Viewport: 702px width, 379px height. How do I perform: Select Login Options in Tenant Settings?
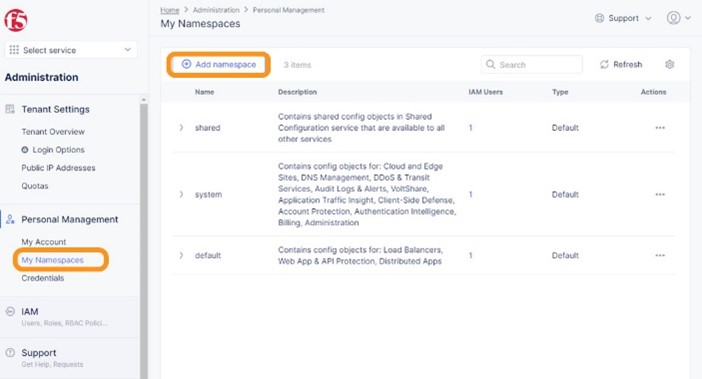[53, 150]
